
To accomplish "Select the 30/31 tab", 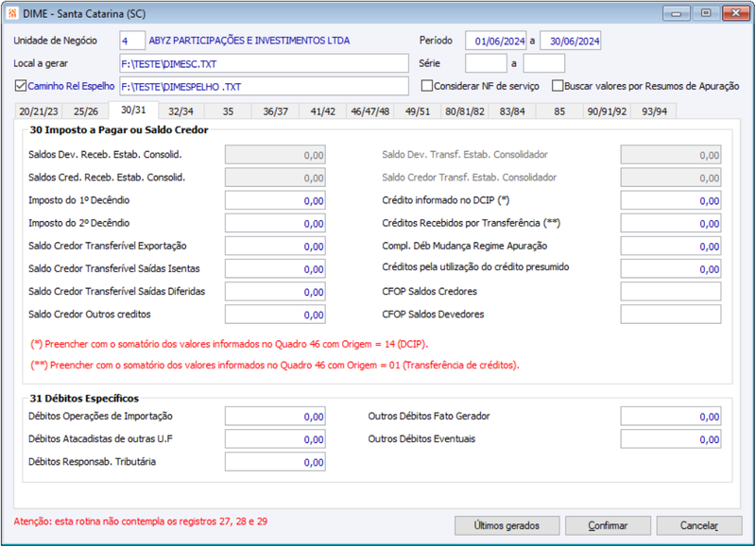I will click(x=133, y=110).
